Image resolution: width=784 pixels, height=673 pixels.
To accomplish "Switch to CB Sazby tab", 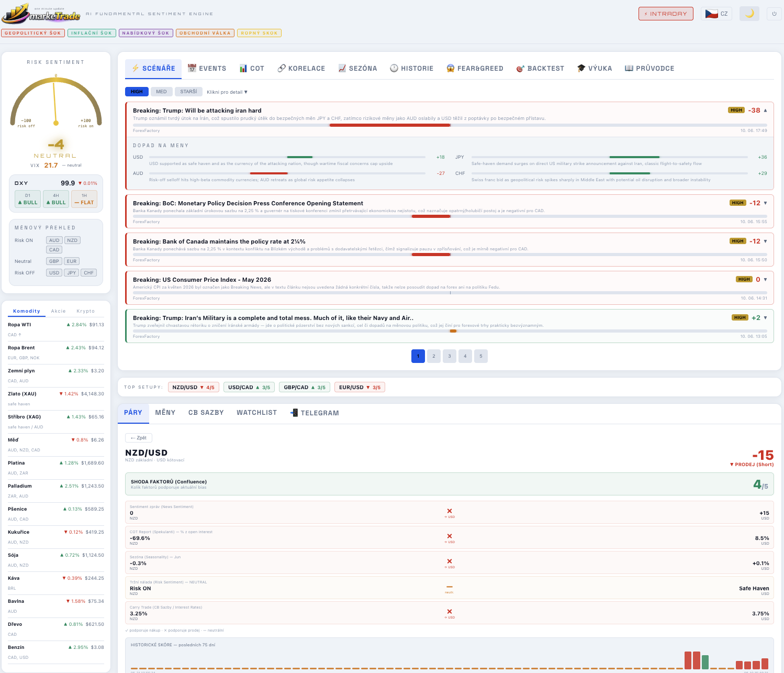I will click(x=206, y=413).
